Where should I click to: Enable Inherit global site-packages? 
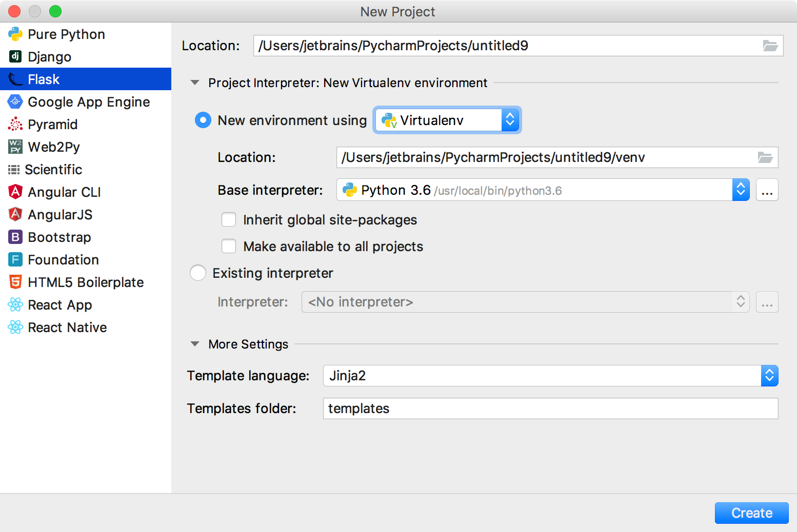pyautogui.click(x=229, y=220)
